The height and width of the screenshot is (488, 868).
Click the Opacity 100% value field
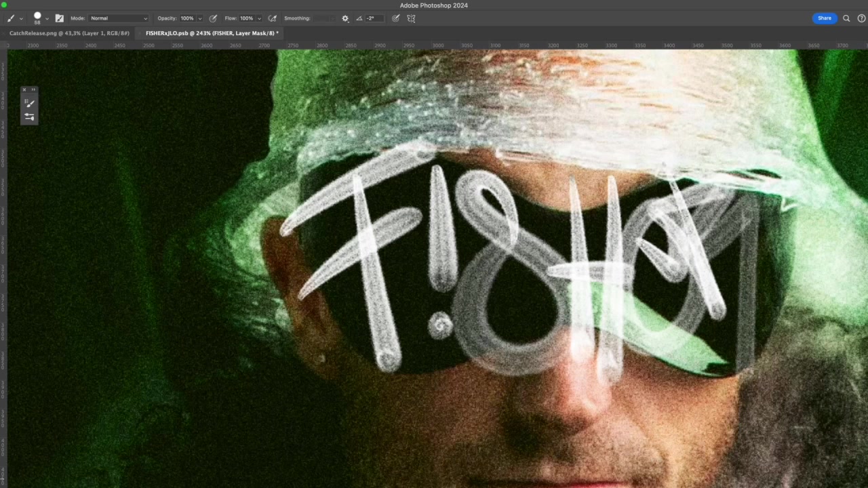click(x=187, y=18)
